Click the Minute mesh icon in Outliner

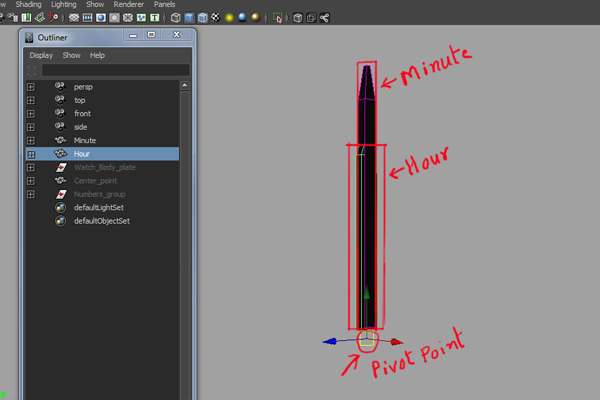pos(60,140)
